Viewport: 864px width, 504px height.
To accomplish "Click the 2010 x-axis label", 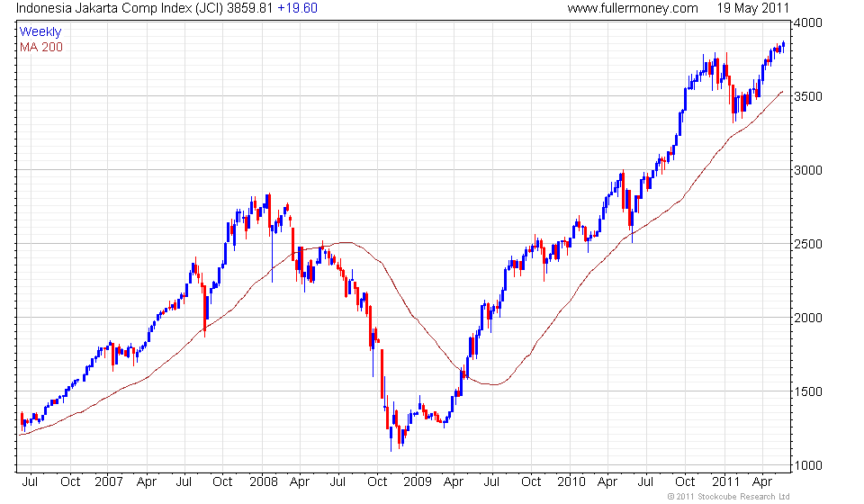I will click(x=571, y=482).
